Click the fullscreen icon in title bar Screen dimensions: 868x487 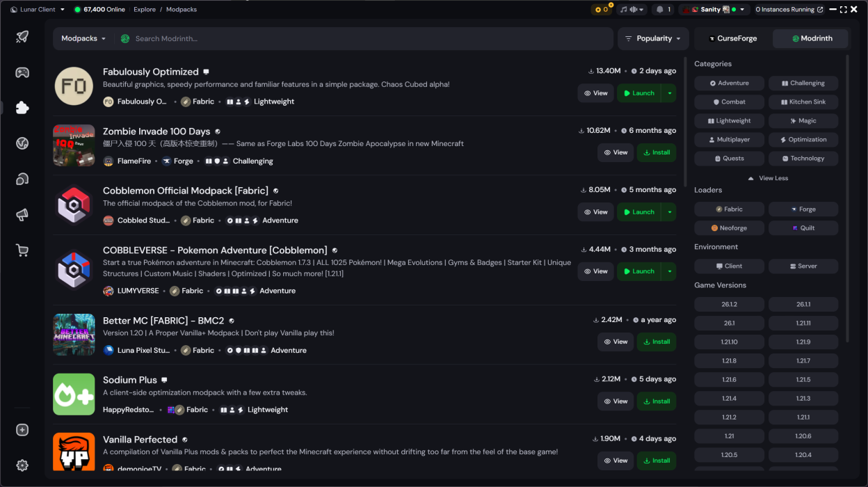843,10
